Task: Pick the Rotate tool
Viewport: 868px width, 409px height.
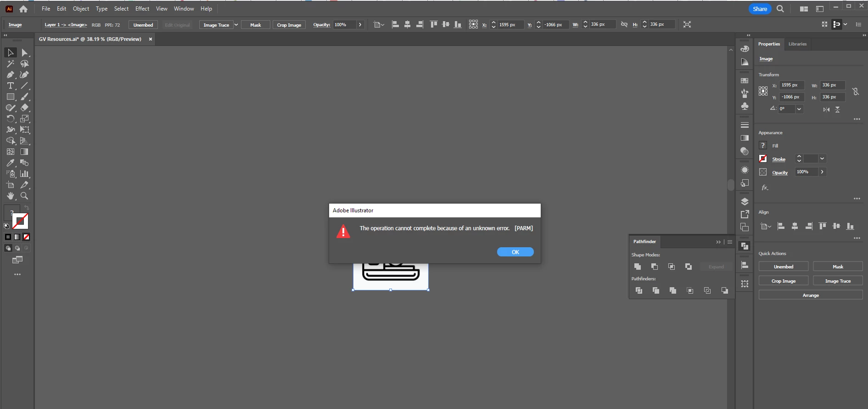Action: click(10, 119)
